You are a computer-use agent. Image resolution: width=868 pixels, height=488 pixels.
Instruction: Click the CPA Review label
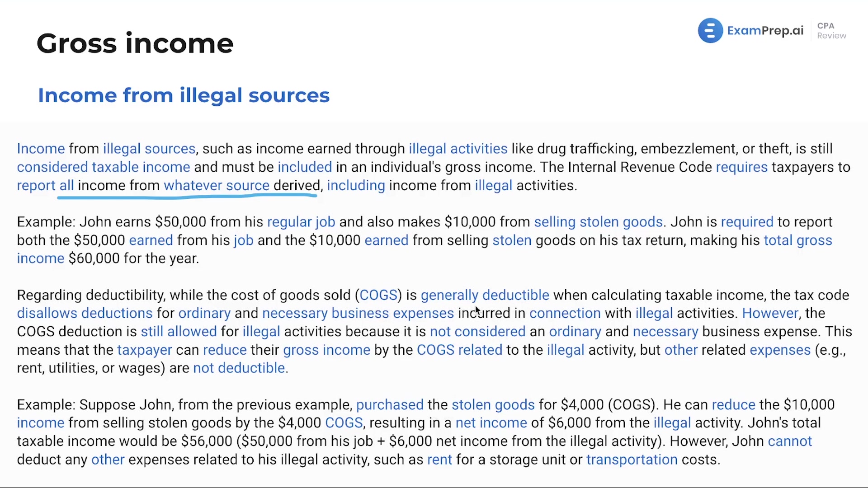coord(831,31)
